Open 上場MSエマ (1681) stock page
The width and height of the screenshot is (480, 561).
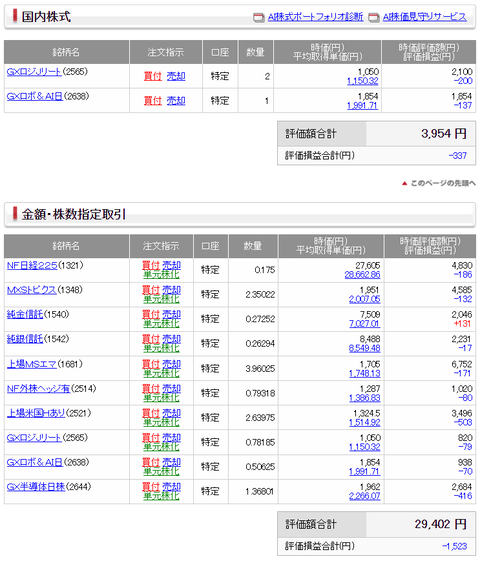click(x=31, y=364)
